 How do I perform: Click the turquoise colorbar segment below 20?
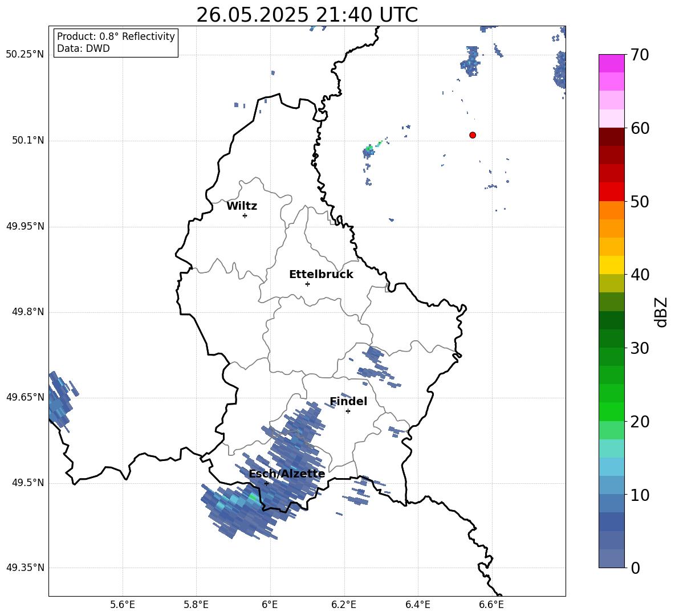[x=611, y=448]
